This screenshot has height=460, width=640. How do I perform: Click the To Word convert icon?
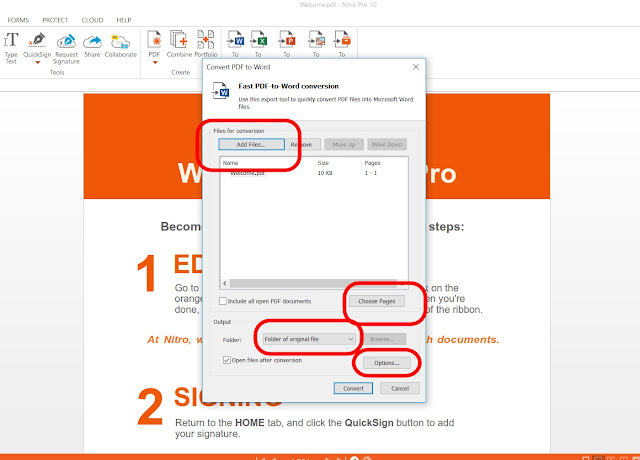[235, 40]
